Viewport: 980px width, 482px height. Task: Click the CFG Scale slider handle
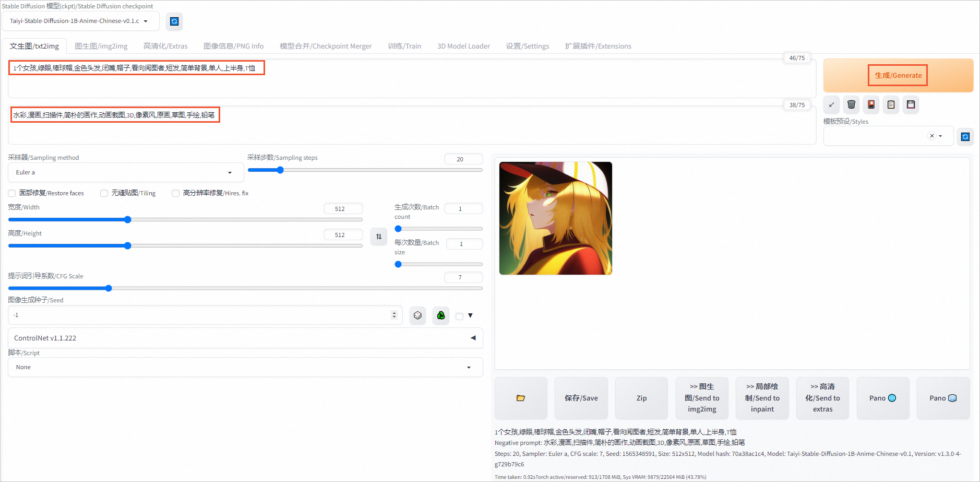109,288
